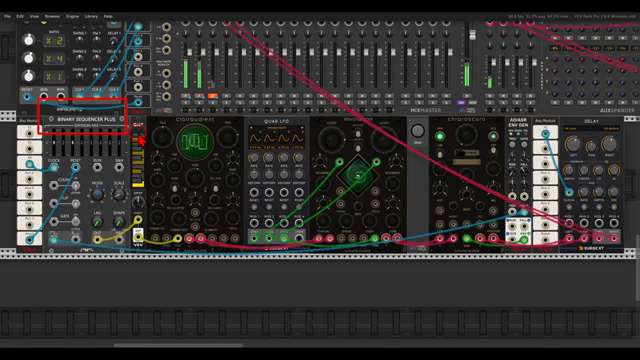Click the clock module BPM jack
The height and width of the screenshot is (360, 640).
[60, 97]
